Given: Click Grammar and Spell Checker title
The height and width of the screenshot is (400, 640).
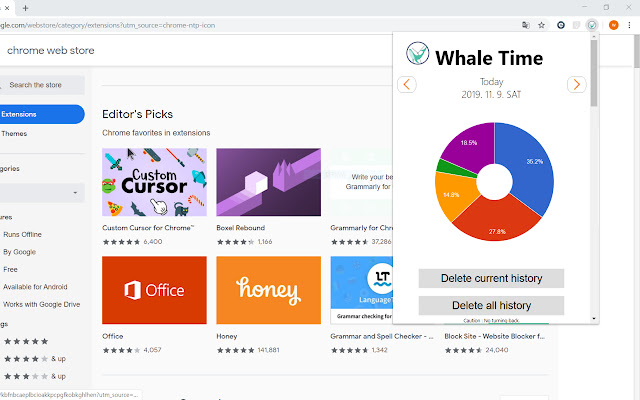Looking at the screenshot, I should coord(382,336).
